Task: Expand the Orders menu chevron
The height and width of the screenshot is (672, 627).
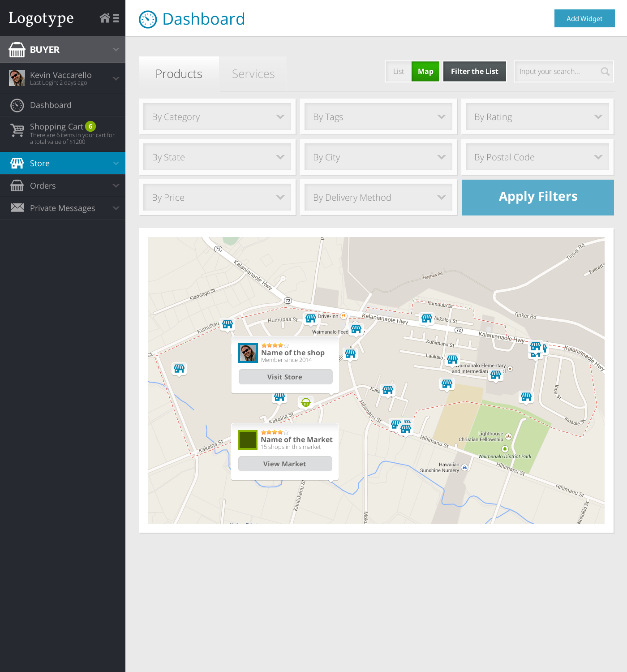Action: pyautogui.click(x=116, y=185)
